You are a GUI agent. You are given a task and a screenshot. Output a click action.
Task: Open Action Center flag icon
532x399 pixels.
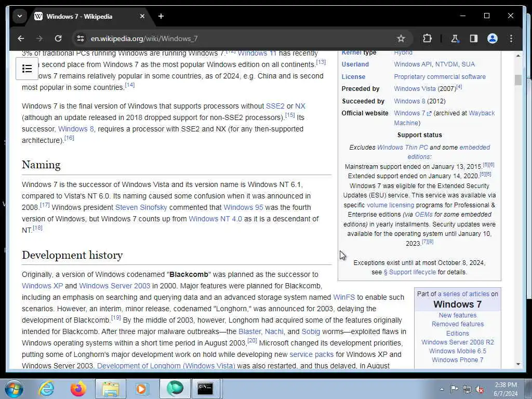click(x=454, y=389)
